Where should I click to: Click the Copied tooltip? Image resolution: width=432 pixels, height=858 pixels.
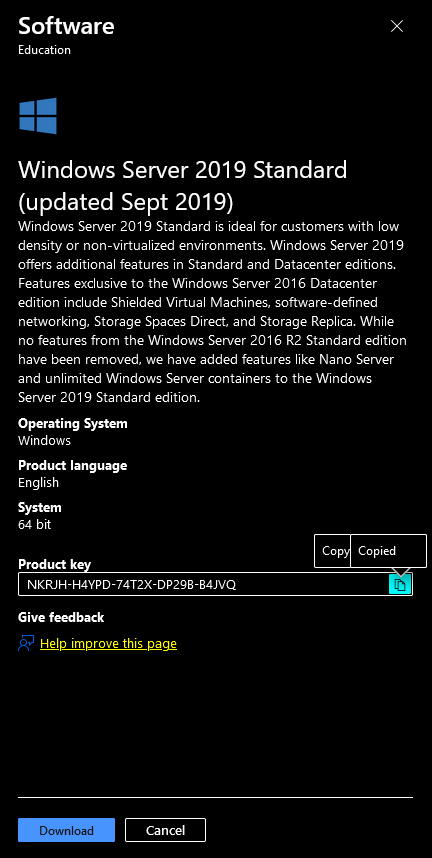(388, 550)
